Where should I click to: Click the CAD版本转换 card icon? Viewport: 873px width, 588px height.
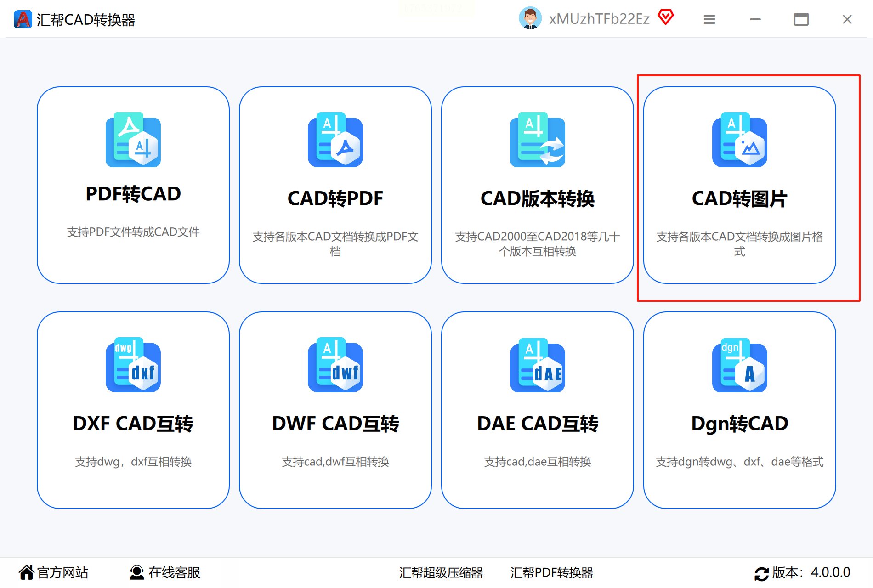538,140
